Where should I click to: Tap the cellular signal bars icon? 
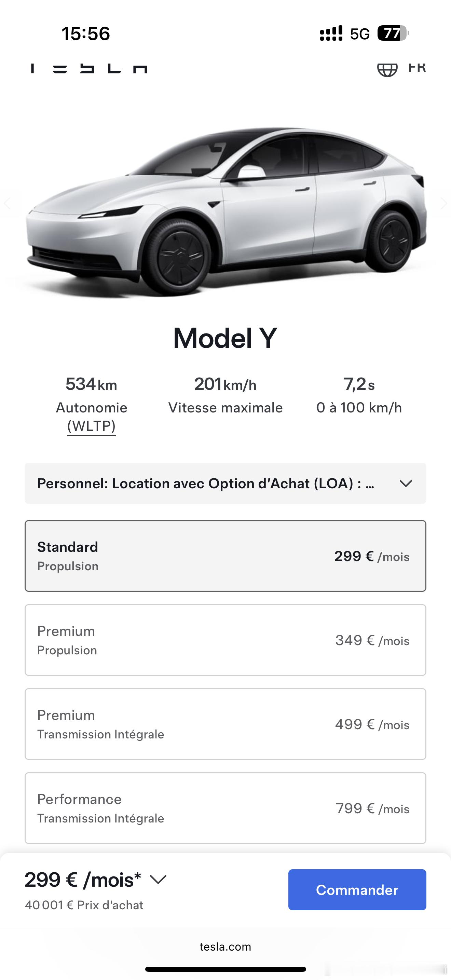(331, 33)
